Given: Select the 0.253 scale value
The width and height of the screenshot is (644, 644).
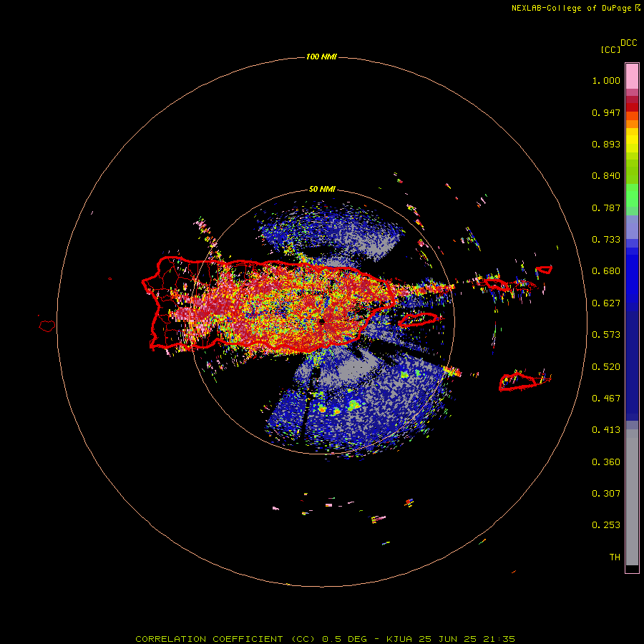Looking at the screenshot, I should [606, 525].
